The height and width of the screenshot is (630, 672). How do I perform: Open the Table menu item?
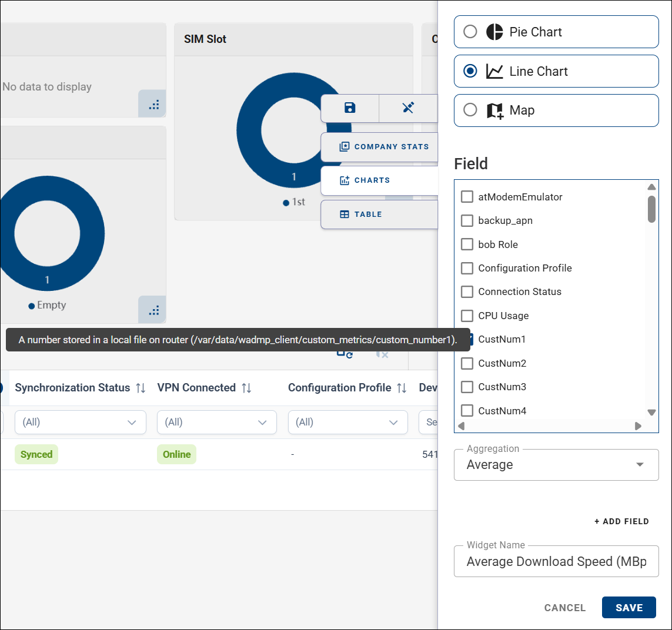coord(380,215)
